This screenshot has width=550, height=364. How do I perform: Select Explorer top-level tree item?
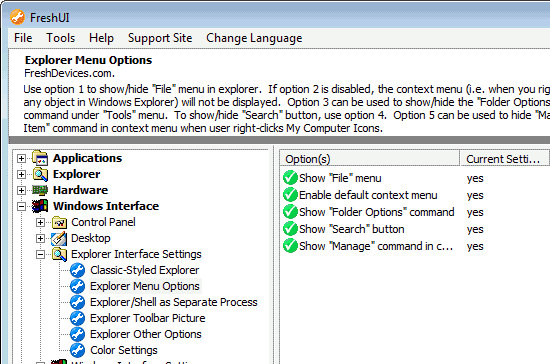(76, 174)
